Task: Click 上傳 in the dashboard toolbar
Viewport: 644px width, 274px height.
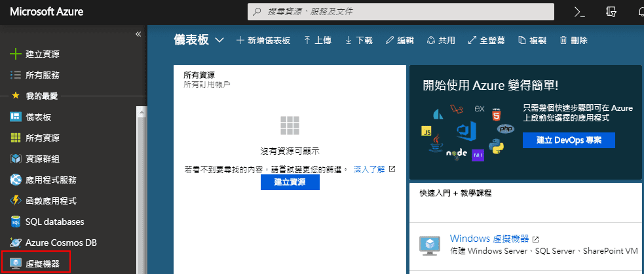Action: [318, 40]
